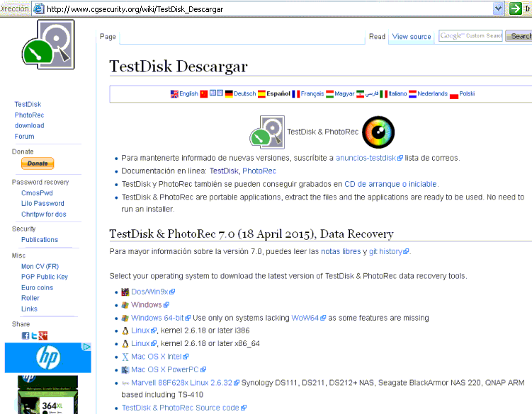This screenshot has width=532, height=414.
Task: Click the PhotoRec rainbow eye logo
Action: pos(378,132)
